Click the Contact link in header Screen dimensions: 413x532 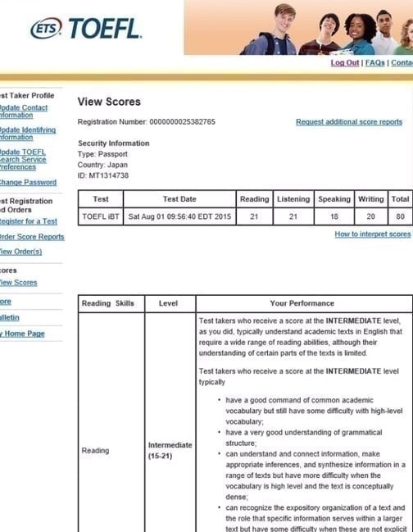[x=402, y=63]
